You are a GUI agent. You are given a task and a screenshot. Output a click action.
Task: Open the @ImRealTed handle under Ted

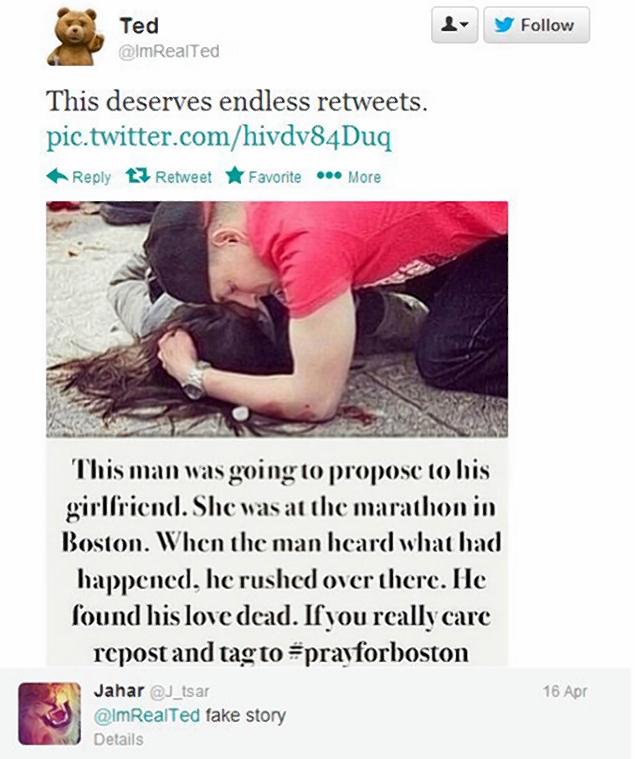point(169,51)
